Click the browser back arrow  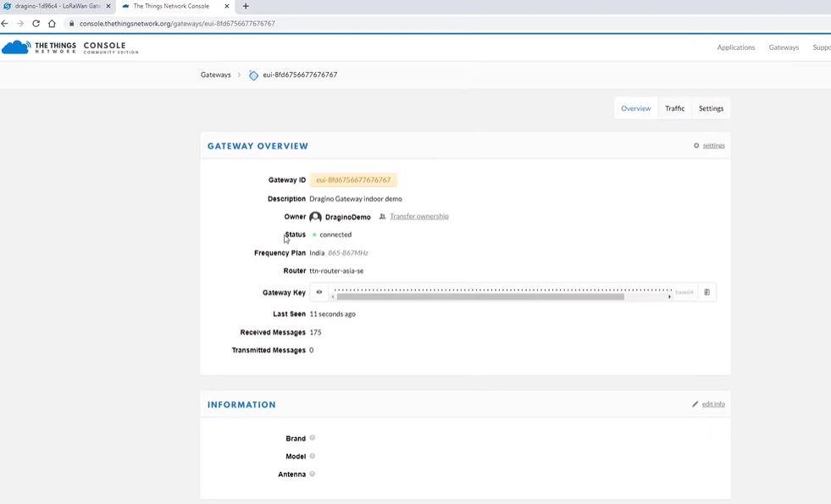[x=5, y=24]
